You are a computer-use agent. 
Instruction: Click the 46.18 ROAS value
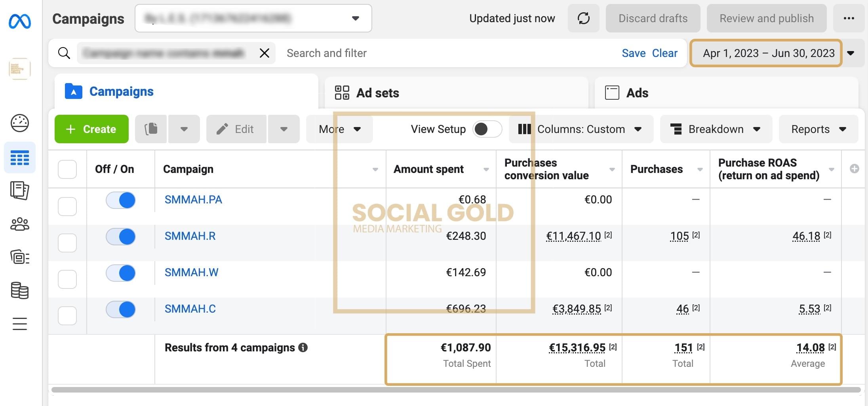tap(806, 236)
